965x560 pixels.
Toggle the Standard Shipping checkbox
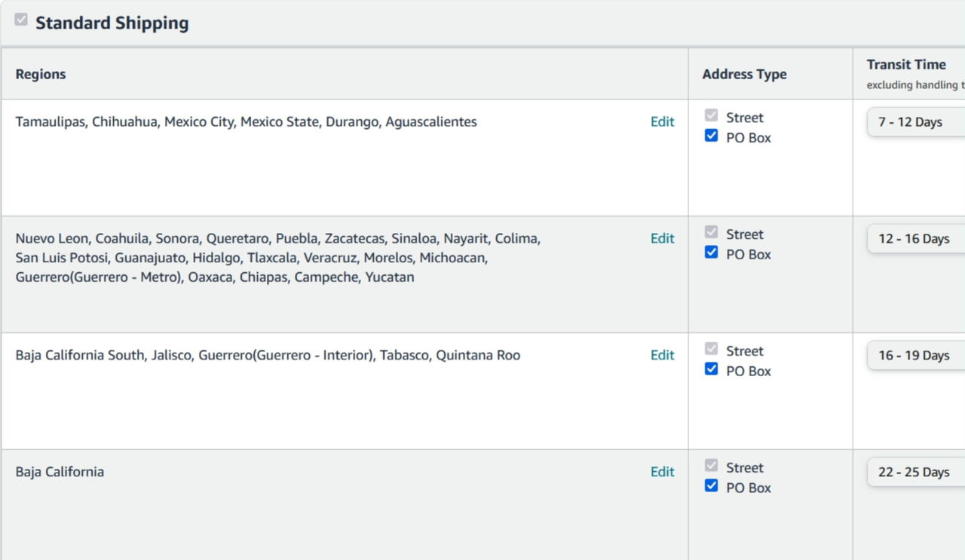click(21, 20)
